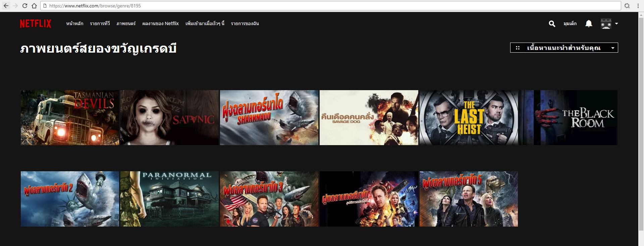Open Satanic movie thumbnail
Image resolution: width=644 pixels, height=246 pixels.
[169, 118]
